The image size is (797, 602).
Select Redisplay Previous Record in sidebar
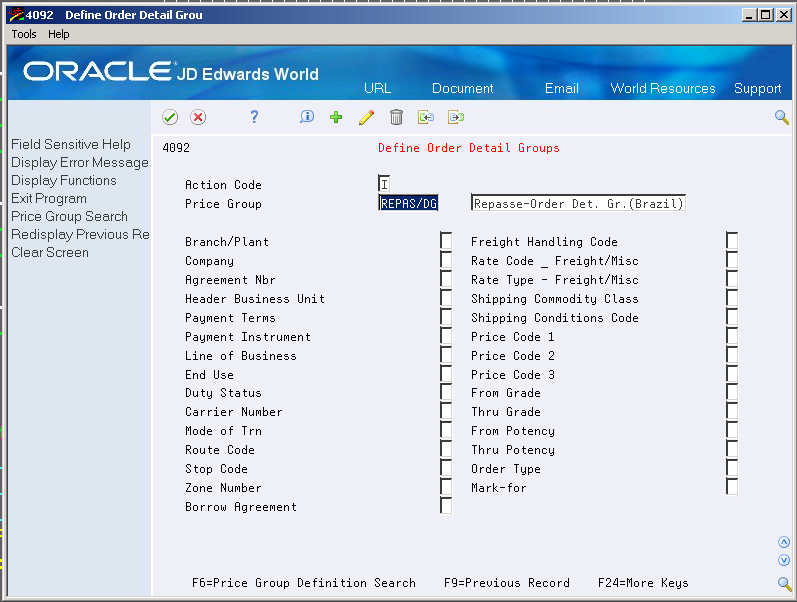click(x=80, y=234)
